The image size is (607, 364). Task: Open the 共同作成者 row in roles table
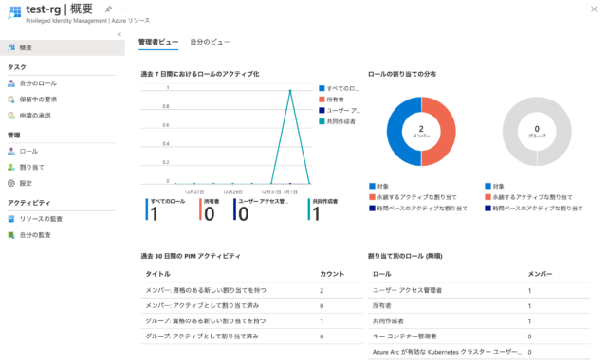(479, 321)
